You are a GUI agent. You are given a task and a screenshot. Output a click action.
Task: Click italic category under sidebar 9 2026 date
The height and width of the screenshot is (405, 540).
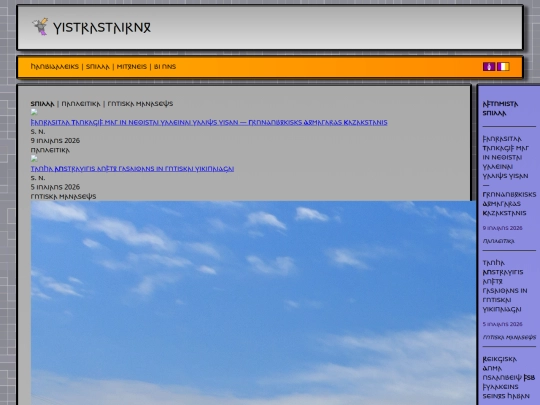coord(498,241)
